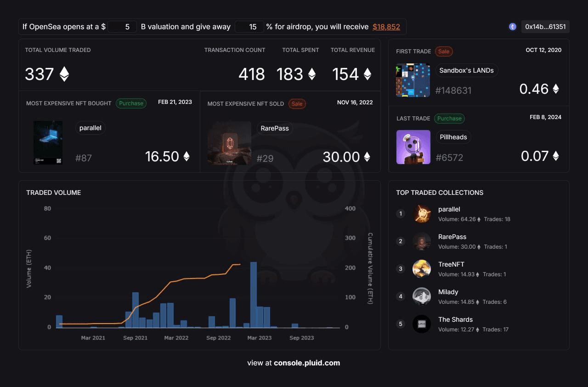Click the ETH icon beside total spent 183
Image resolution: width=588 pixels, height=387 pixels.
click(312, 74)
